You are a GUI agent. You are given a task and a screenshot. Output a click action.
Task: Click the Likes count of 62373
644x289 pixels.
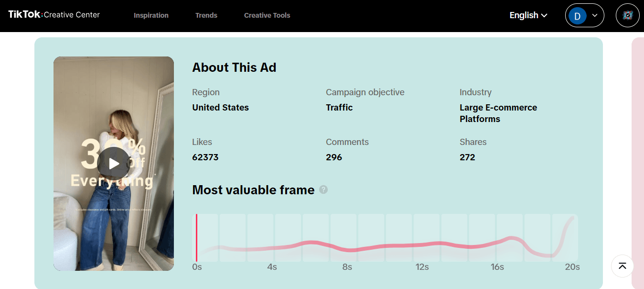(x=205, y=157)
